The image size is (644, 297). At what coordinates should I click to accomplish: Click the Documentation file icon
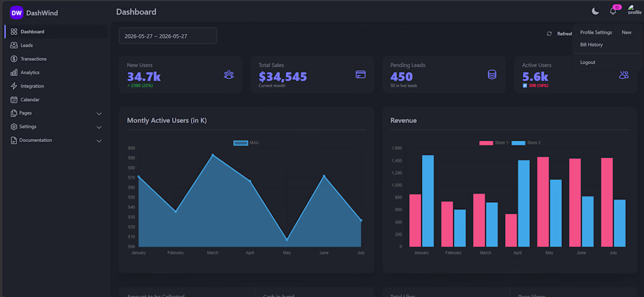click(14, 140)
